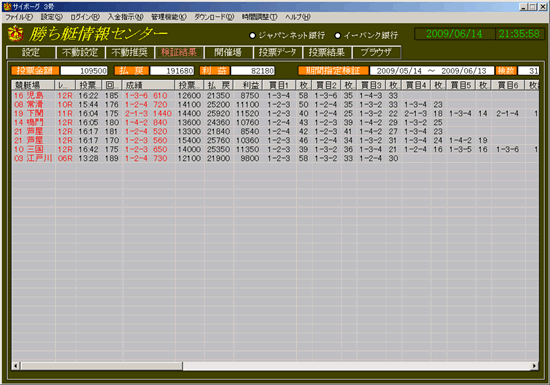This screenshot has width=550, height=385.
Task: Open the ブラウザ tab
Action: click(376, 53)
